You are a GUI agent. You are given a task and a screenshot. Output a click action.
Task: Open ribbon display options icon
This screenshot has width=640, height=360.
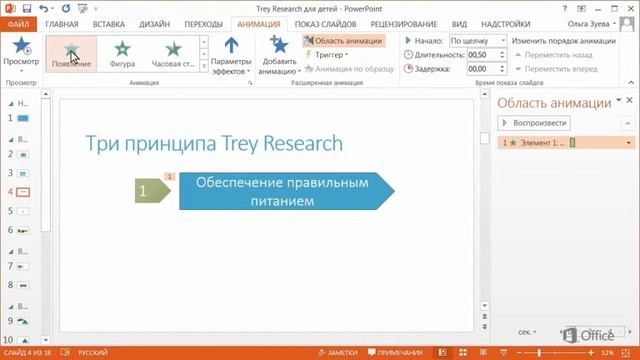(582, 9)
